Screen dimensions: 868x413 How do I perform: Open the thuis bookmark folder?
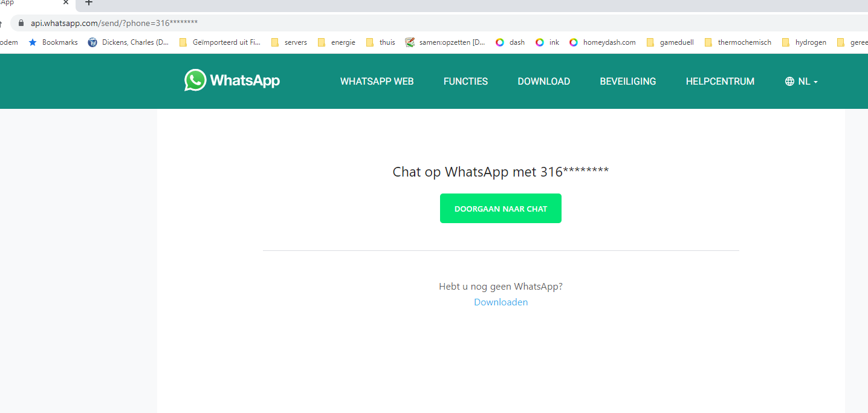tap(380, 42)
